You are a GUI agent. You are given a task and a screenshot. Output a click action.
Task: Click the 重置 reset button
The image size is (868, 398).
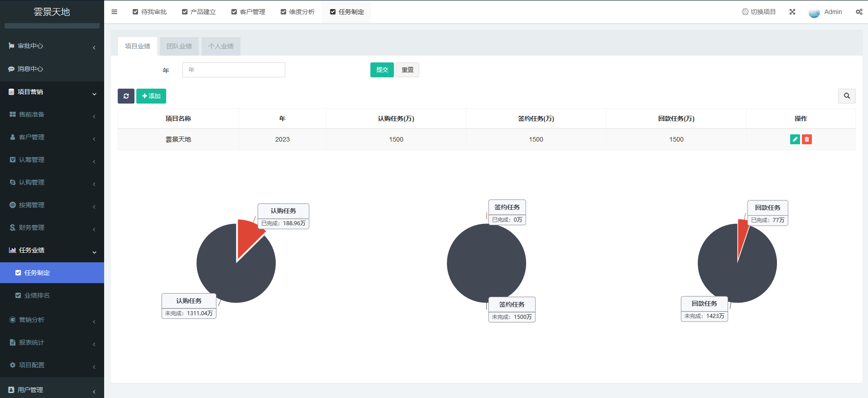point(408,70)
